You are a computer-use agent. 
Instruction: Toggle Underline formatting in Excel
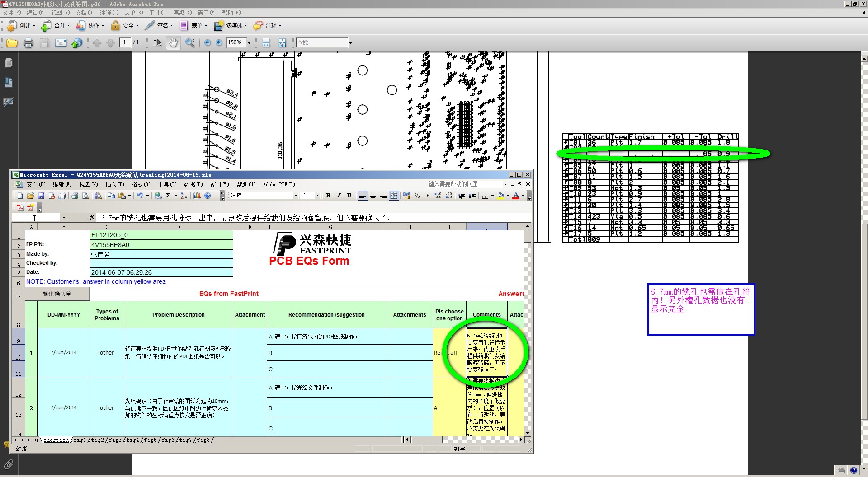pos(349,196)
